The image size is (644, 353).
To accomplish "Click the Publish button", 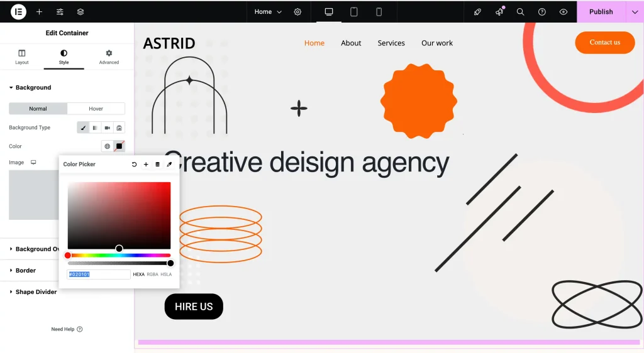I will click(x=601, y=12).
